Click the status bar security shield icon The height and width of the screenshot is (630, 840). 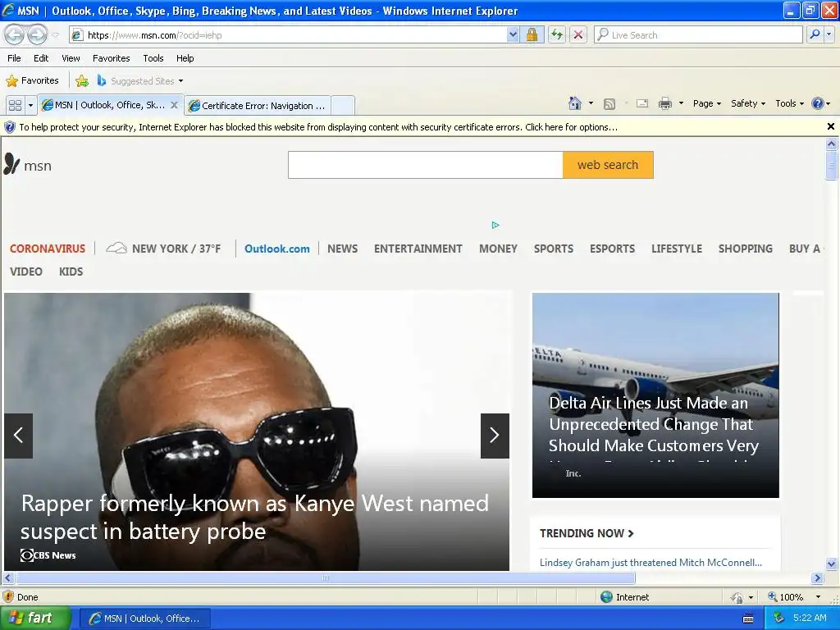click(8, 597)
